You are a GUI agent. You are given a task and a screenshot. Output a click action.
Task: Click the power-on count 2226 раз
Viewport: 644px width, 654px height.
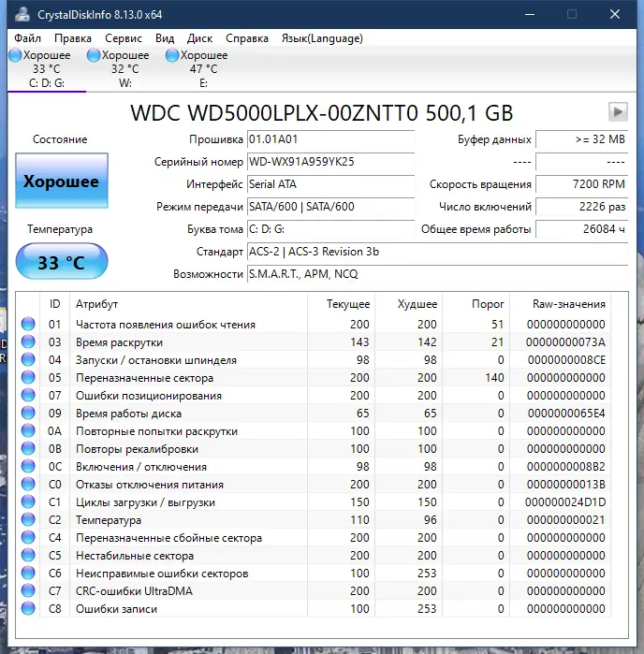click(582, 207)
